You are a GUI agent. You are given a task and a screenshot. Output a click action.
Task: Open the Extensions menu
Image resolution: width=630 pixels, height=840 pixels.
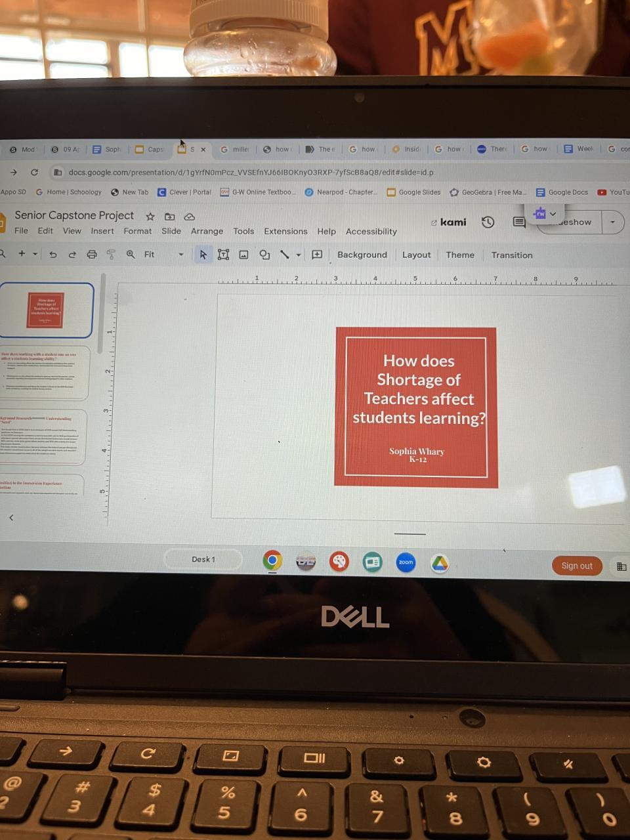point(285,231)
